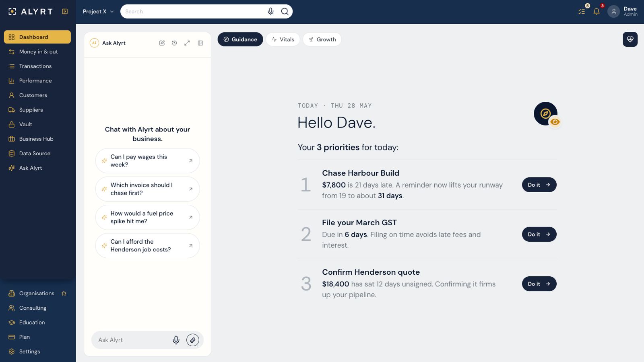This screenshot has height=362, width=644.
Task: Choose "Which invoice should I chase first?" prompt
Action: (x=147, y=189)
